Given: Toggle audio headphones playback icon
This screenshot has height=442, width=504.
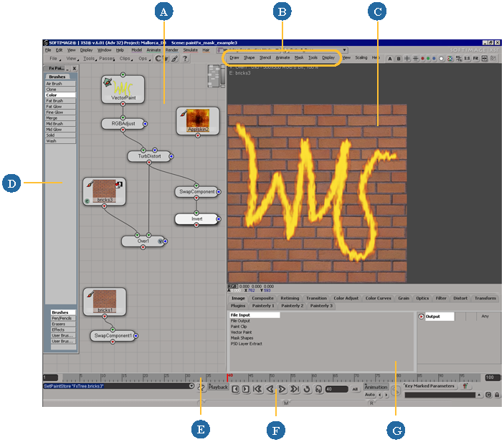Looking at the screenshot, I should point(318,389).
